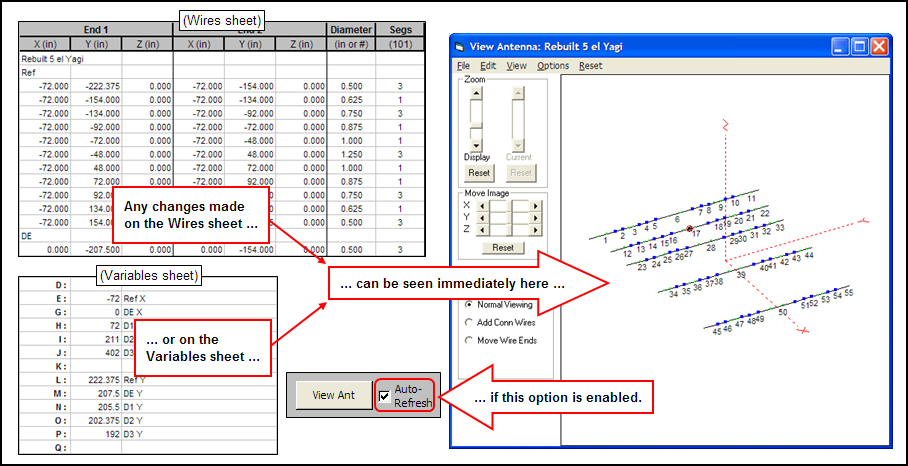Maximize the View Antenna window
Viewport: 908px width, 466px height.
860,46
